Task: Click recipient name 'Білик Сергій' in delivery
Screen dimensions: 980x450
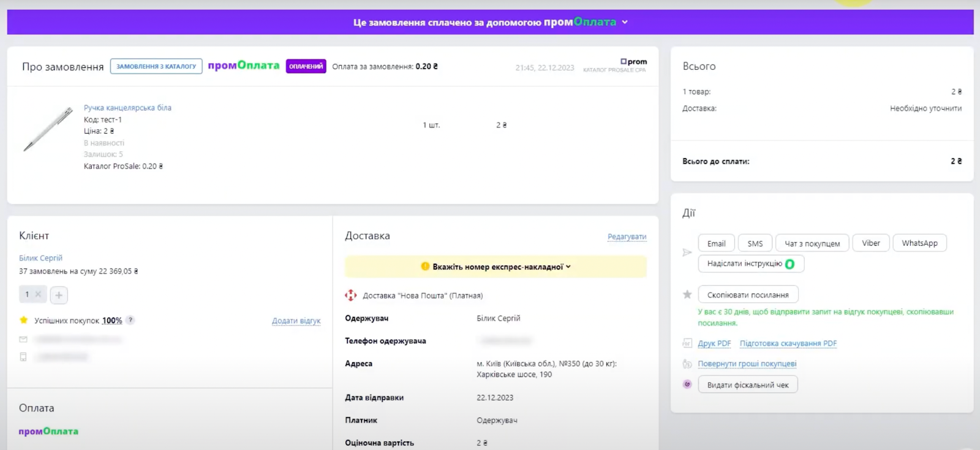Action: point(498,318)
